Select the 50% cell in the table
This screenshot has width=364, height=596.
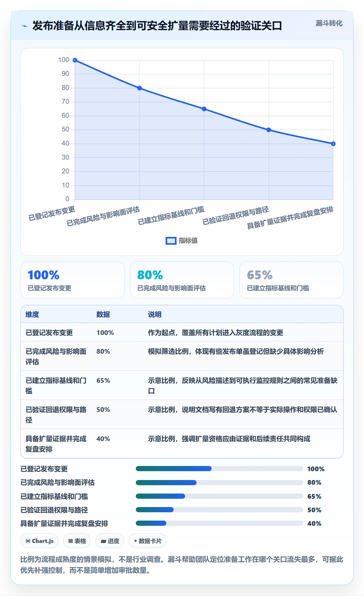(103, 410)
